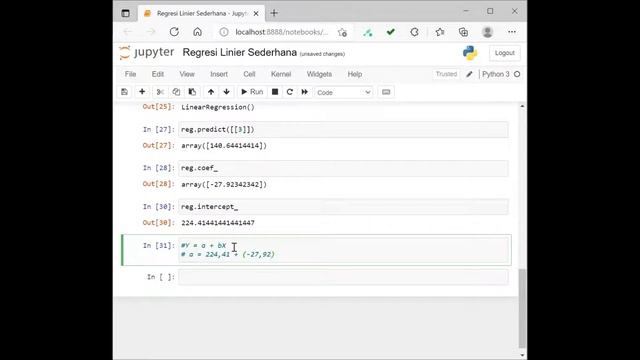Interrupt the kernel with the stop icon
The height and width of the screenshot is (360, 640).
[275, 92]
